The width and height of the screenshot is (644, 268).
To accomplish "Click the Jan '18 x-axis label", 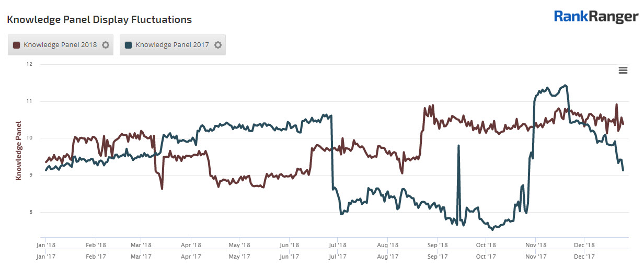I will pyautogui.click(x=47, y=245).
